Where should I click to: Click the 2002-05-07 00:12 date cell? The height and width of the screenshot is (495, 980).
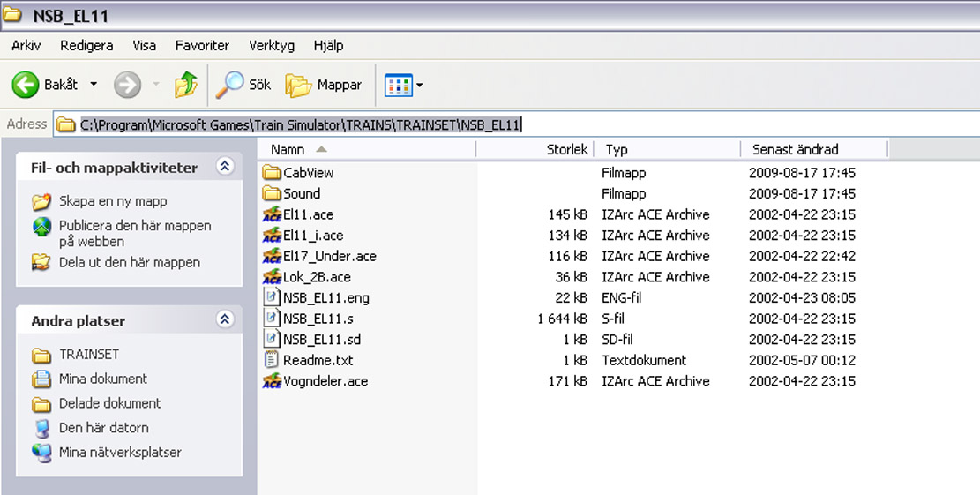point(802,360)
